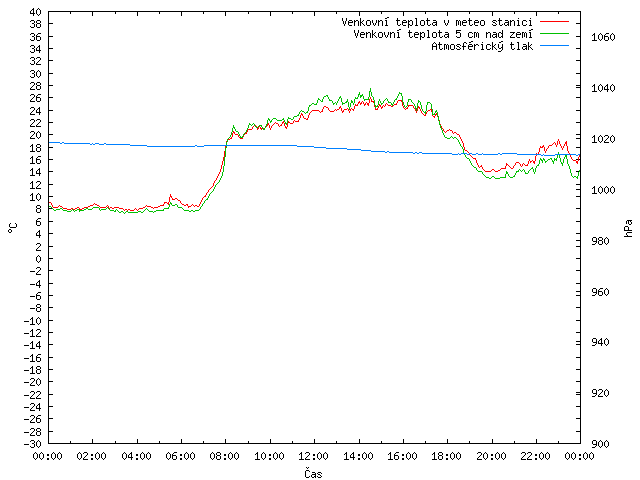The height and width of the screenshot is (480, 640).
Task: Click the pressure label '920'
Action: point(600,393)
